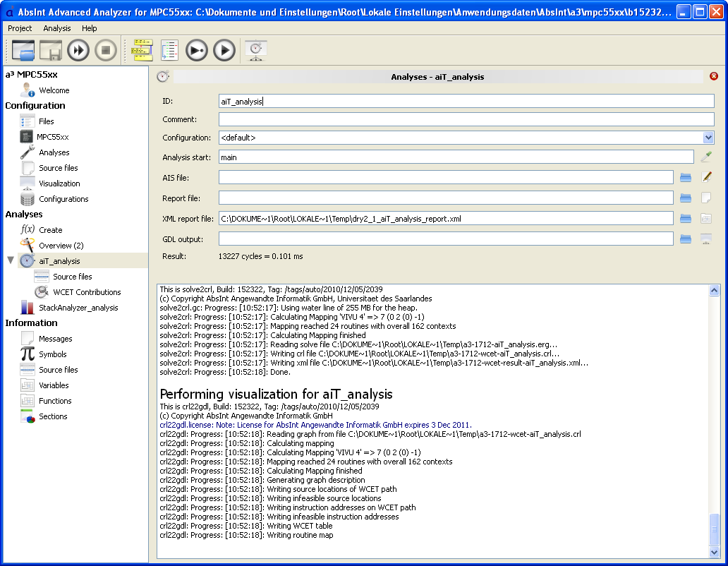The image size is (728, 566).
Task: Run all analyses with fast-forward button
Action: coord(78,50)
